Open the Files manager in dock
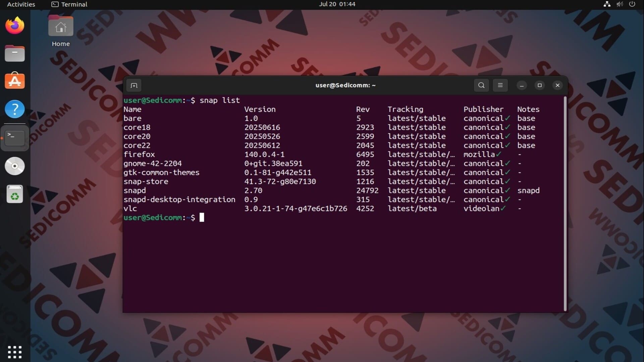The image size is (644, 362). click(15, 54)
